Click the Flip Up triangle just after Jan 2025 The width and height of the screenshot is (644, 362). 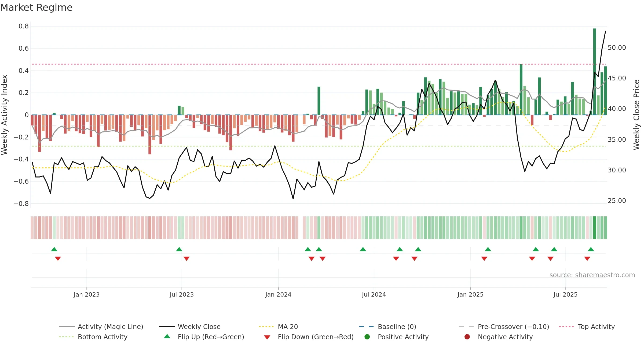488,249
